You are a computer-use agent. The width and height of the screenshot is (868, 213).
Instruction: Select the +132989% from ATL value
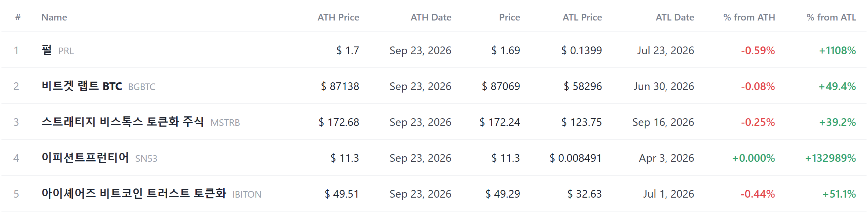pos(830,158)
